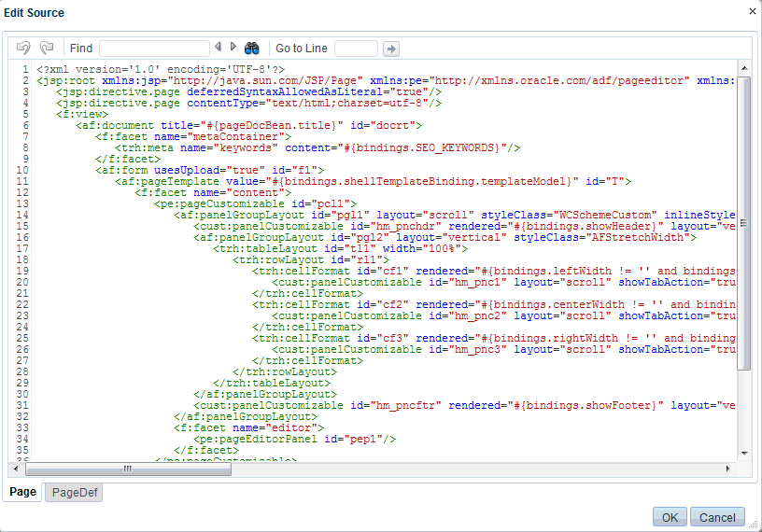Viewport: 762px width, 532px height.
Task: Click the trh:meta keywords line
Action: (317, 147)
